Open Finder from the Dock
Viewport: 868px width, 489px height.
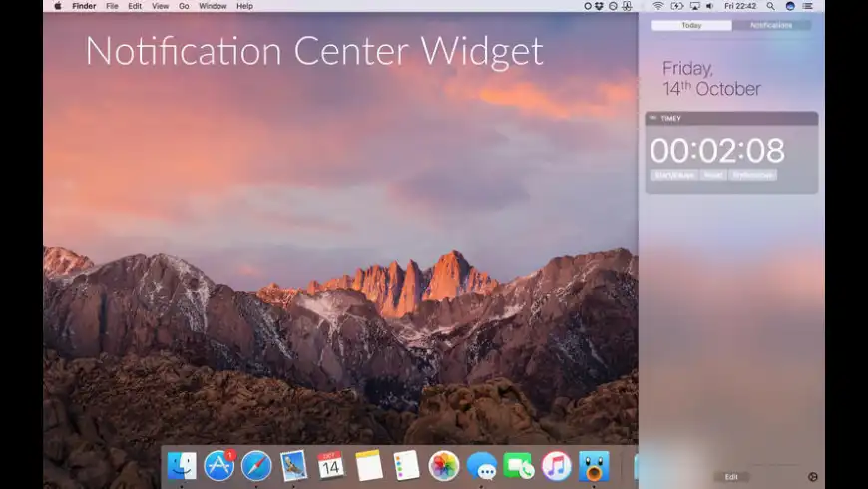pos(182,466)
